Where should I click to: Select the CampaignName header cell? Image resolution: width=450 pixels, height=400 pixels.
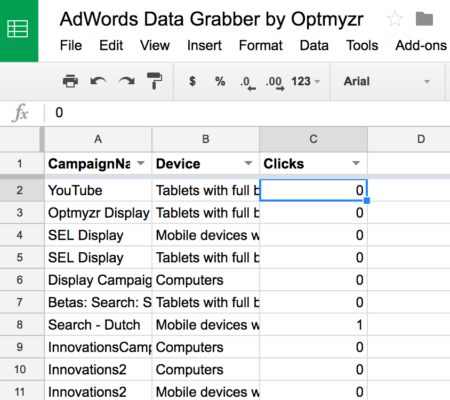coord(98,163)
